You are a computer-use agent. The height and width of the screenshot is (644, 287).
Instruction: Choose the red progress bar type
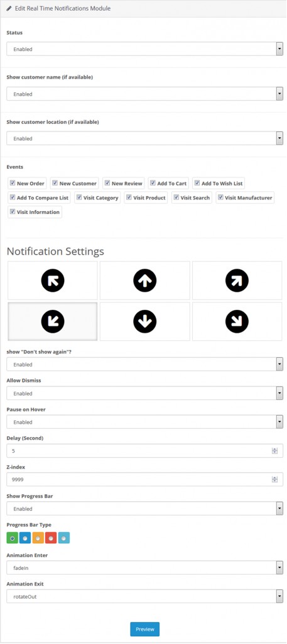[x=51, y=538]
